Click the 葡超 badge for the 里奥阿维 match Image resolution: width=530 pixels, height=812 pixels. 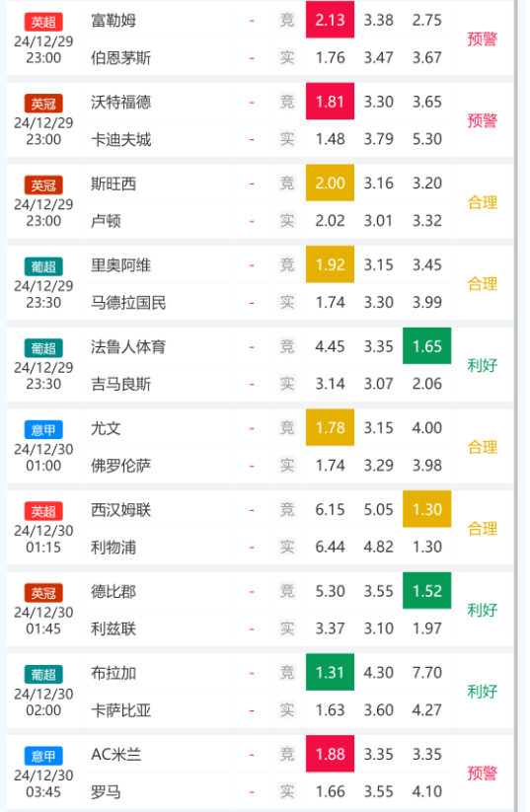point(43,266)
